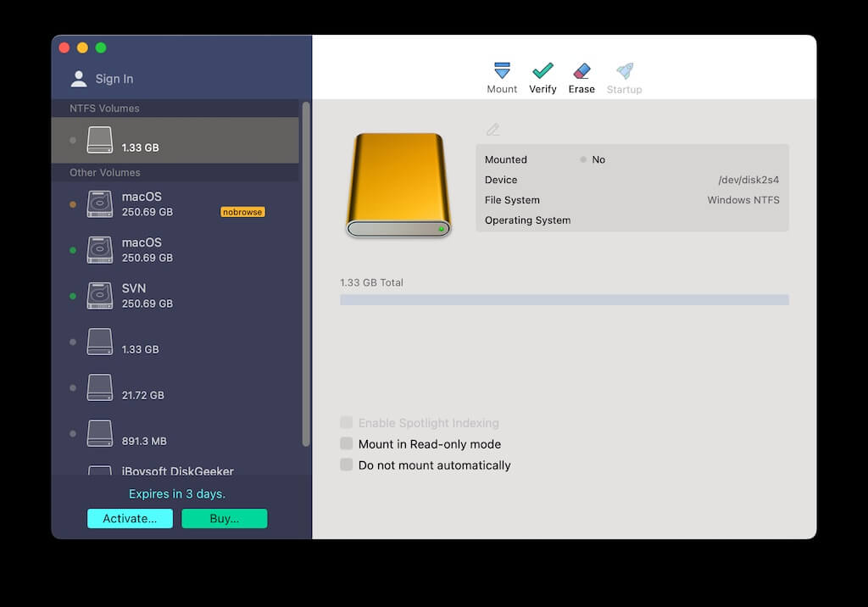This screenshot has width=868, height=607.
Task: Click the Operating System label
Action: pos(527,220)
